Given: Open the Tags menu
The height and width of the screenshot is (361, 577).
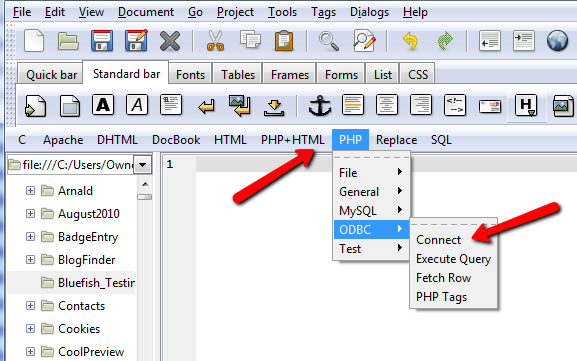Looking at the screenshot, I should 323,12.
